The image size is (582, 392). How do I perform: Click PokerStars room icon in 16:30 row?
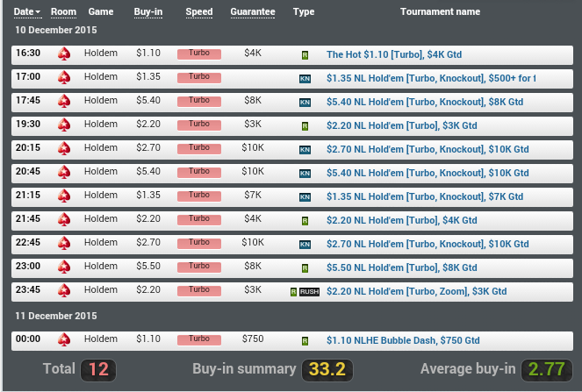point(64,54)
